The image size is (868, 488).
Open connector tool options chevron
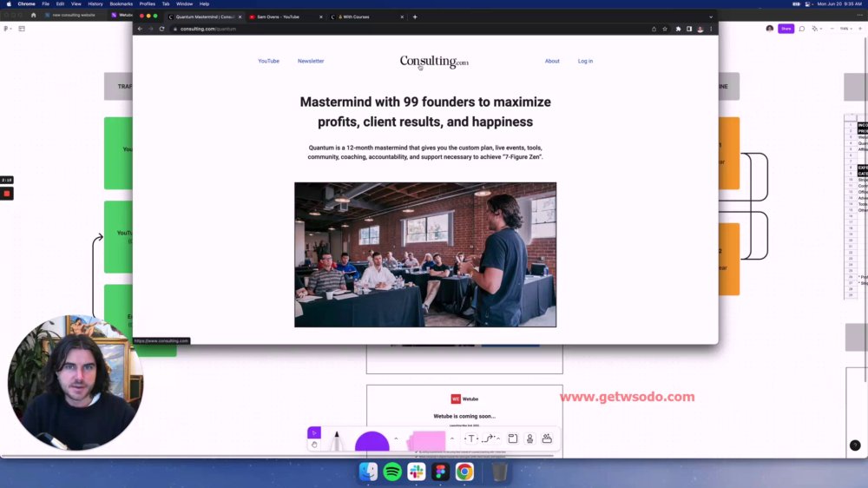click(x=498, y=439)
